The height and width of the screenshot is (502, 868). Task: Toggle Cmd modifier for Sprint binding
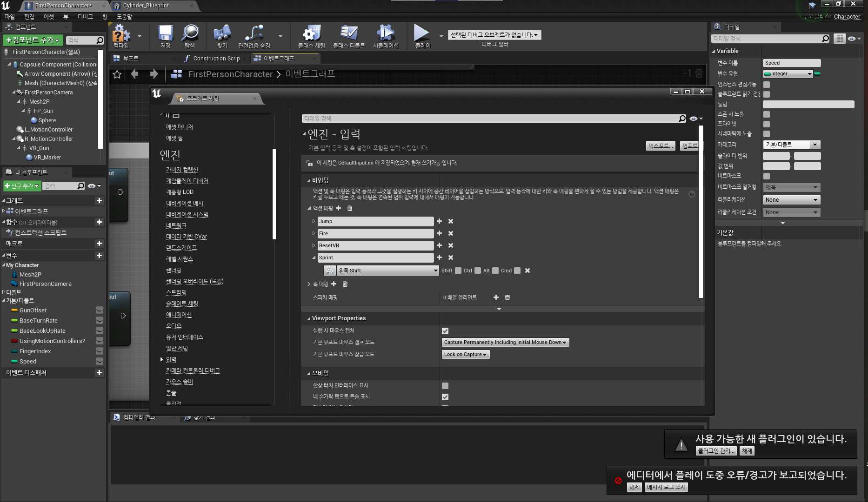517,271
